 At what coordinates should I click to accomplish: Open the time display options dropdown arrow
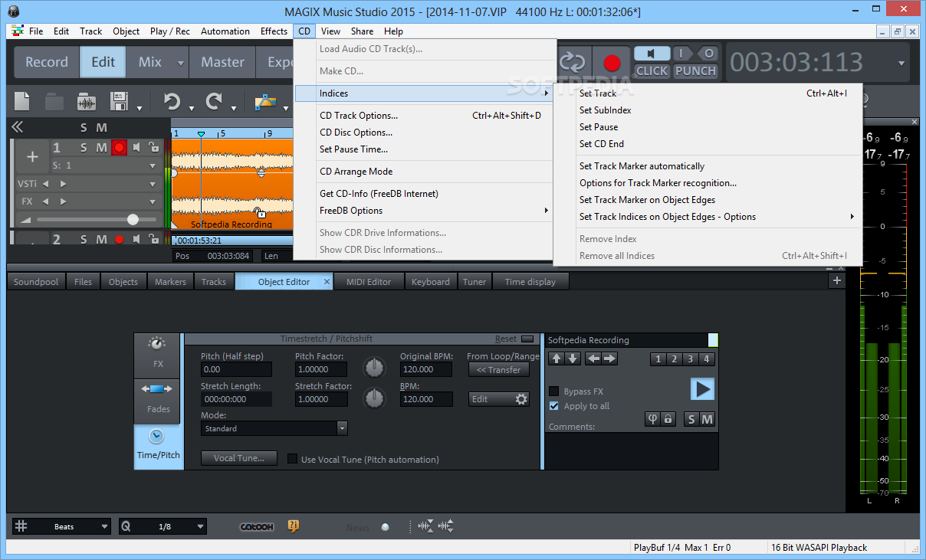pos(901,63)
